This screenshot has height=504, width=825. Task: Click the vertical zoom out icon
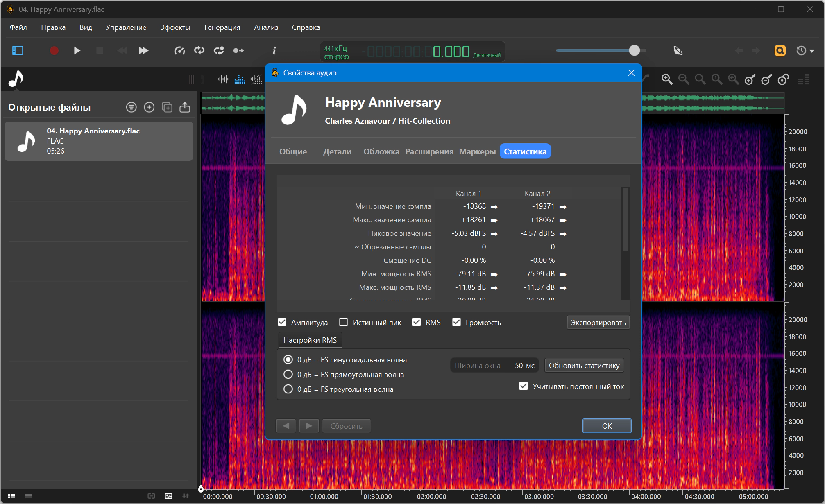(766, 79)
